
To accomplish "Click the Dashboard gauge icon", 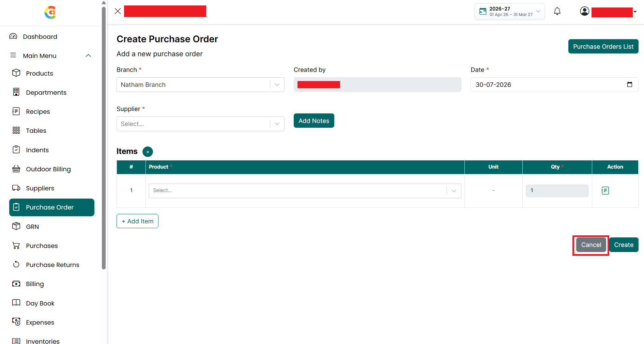I will pyautogui.click(x=13, y=36).
